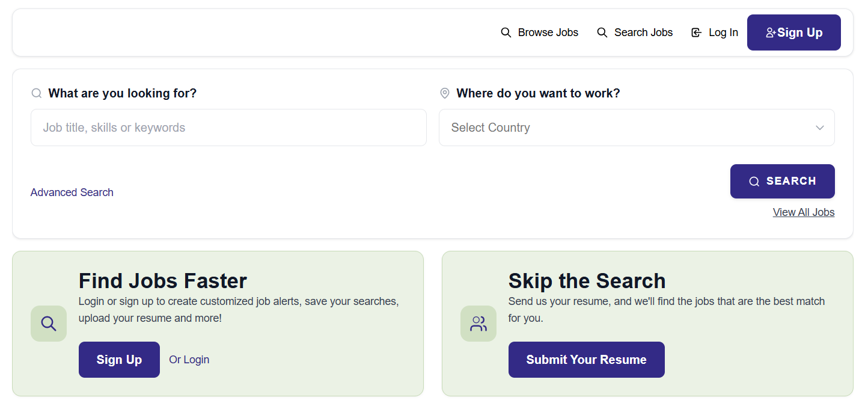Click the magnifier icon beside Search Jobs
Viewport: 868px width, 409px height.
pos(602,32)
